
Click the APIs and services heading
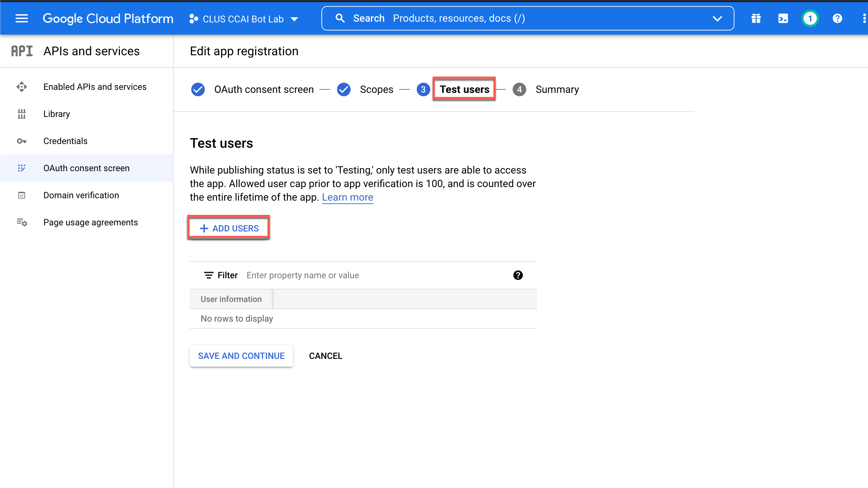(x=92, y=51)
